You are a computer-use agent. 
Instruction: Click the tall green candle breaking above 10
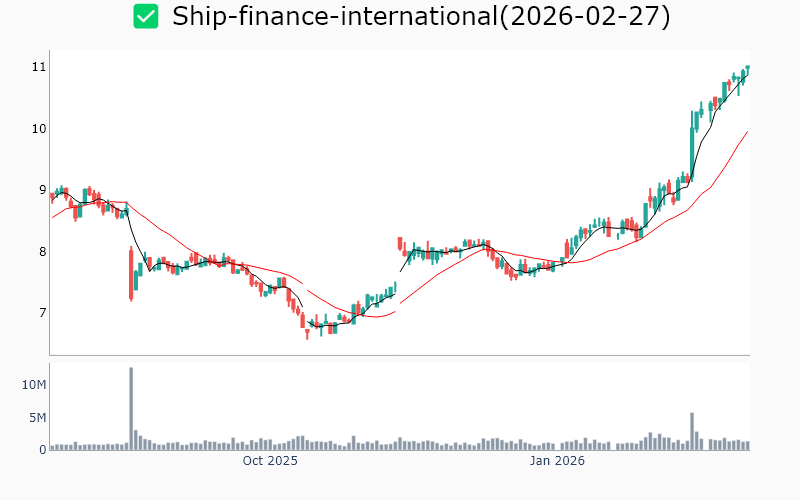coord(692,145)
